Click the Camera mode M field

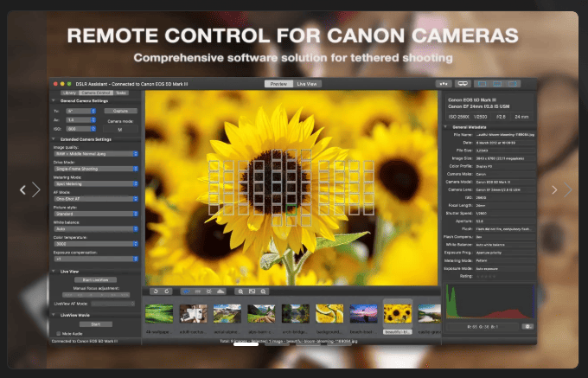click(x=120, y=130)
